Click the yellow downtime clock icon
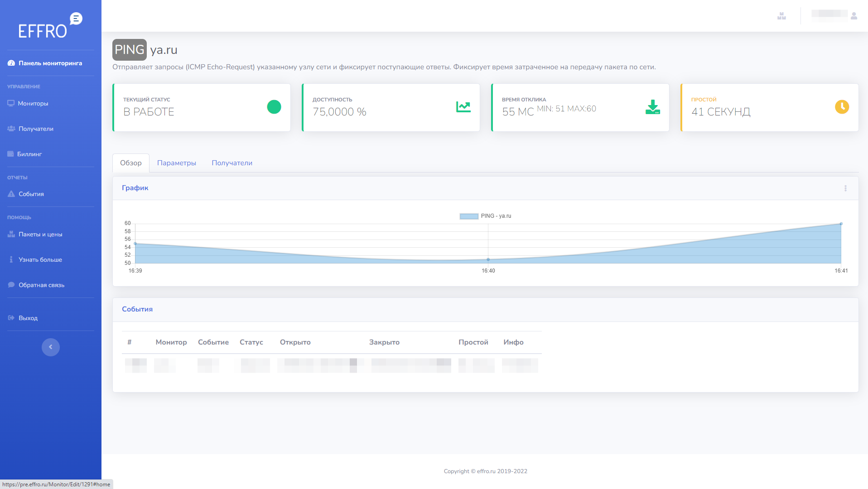868x489 pixels. tap(842, 107)
